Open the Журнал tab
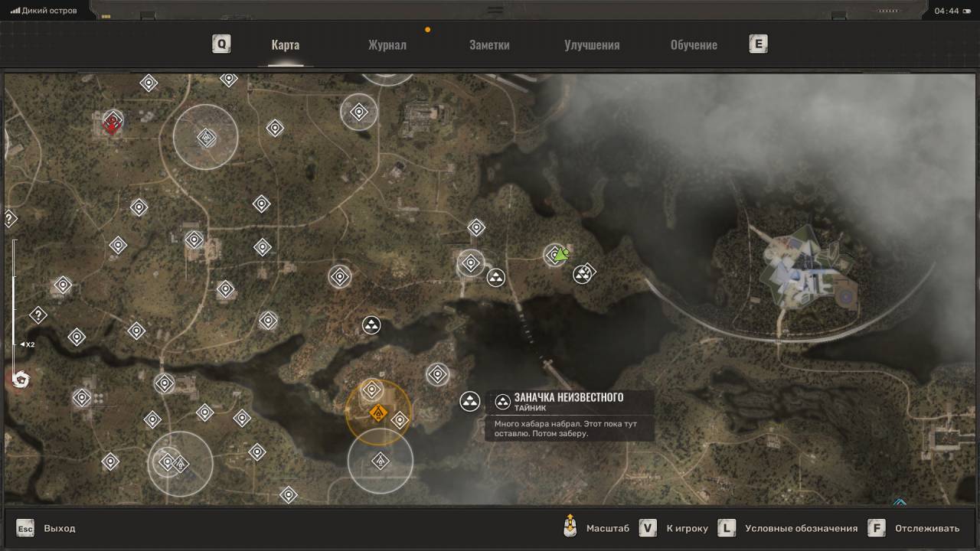Screen dimensions: 980x551 pyautogui.click(x=387, y=44)
